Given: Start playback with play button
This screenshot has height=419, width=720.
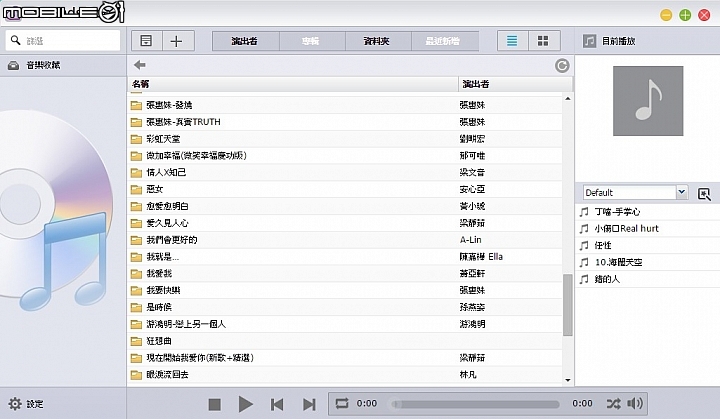Looking at the screenshot, I should (246, 404).
